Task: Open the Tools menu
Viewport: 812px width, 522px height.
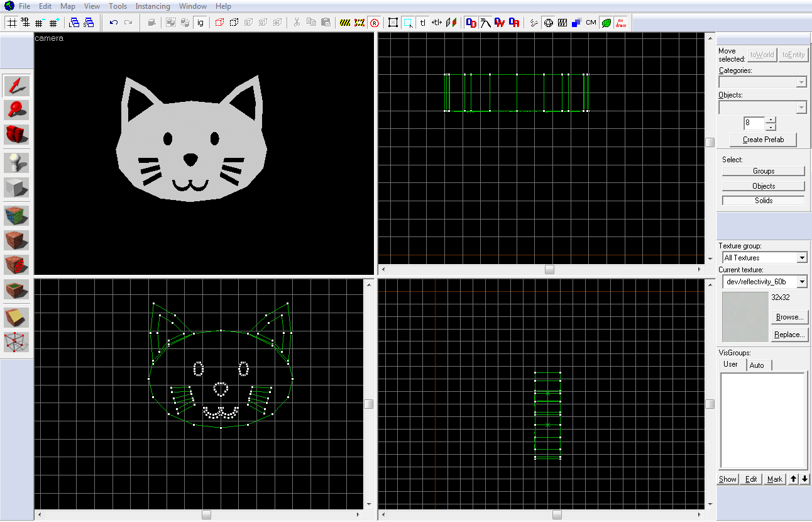Action: point(118,6)
